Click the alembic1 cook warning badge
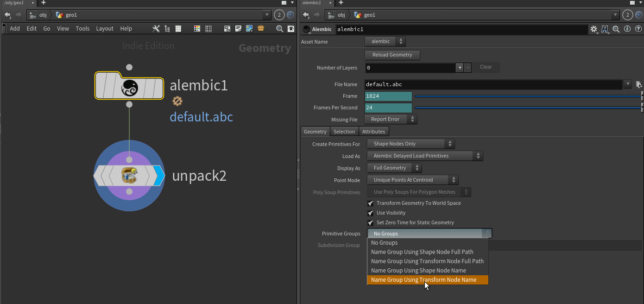The width and height of the screenshot is (644, 304). click(x=177, y=101)
